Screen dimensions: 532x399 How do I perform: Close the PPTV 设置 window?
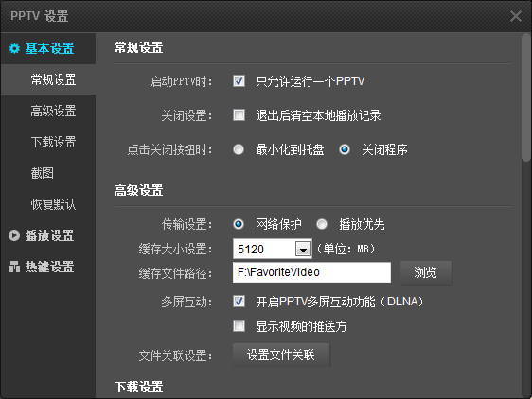516,16
